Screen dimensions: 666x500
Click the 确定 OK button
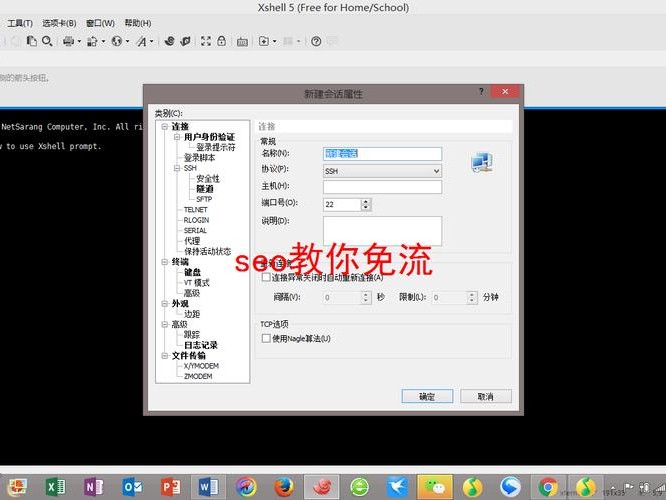click(x=427, y=396)
